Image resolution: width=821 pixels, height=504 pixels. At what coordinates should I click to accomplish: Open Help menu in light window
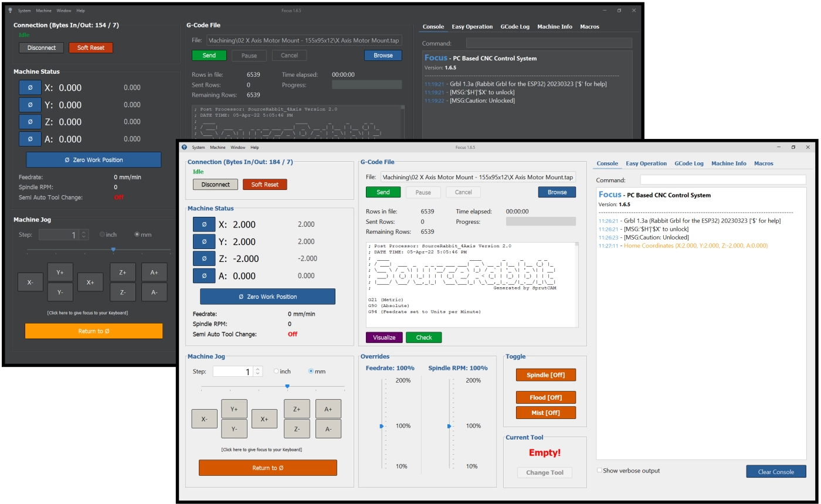(255, 148)
